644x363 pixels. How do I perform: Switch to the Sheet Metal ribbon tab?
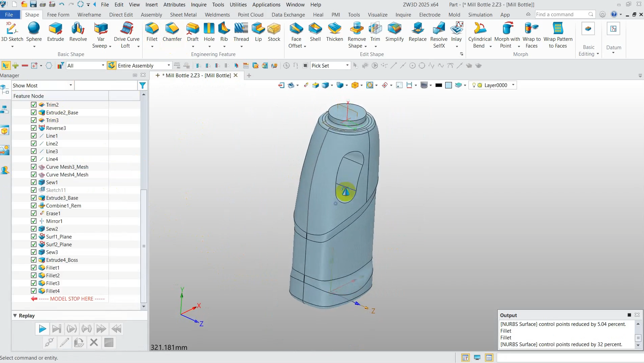point(183,15)
